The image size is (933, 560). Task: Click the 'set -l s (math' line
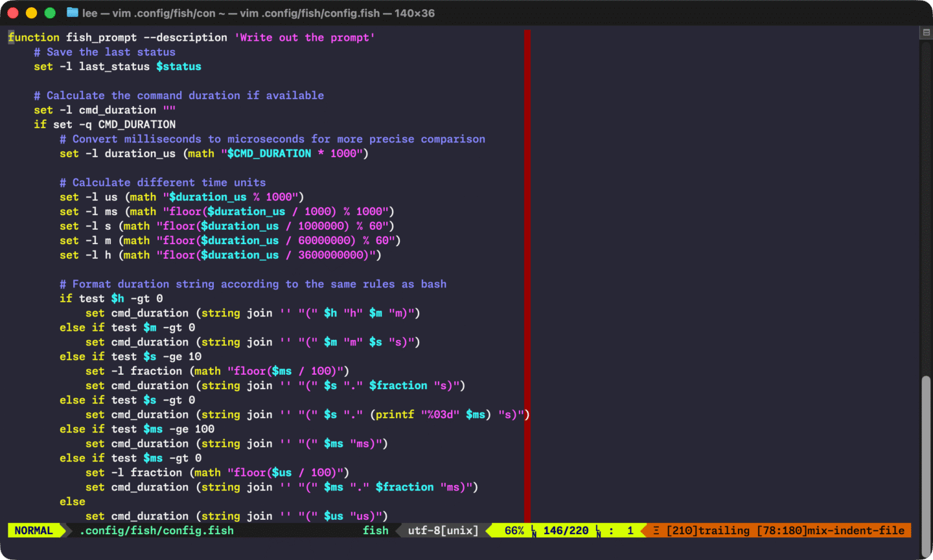click(227, 226)
